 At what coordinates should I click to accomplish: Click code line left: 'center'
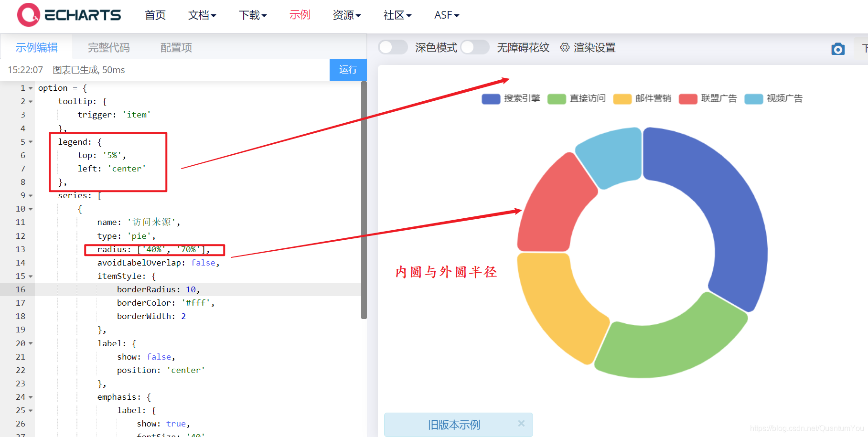[112, 169]
